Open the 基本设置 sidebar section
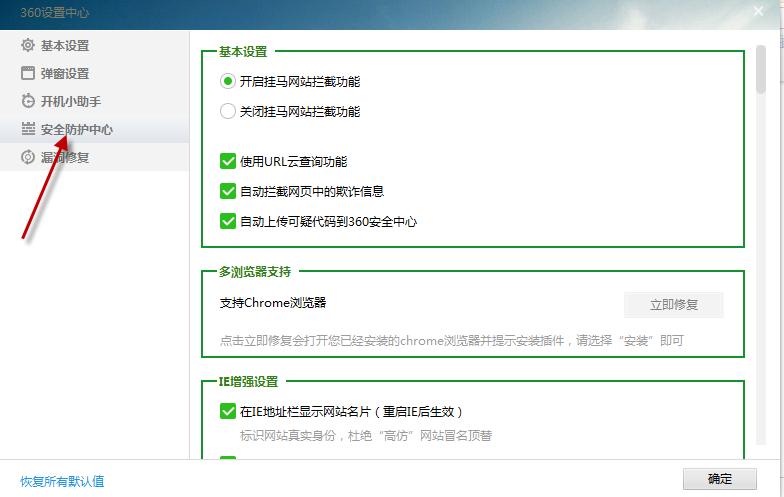 [65, 45]
